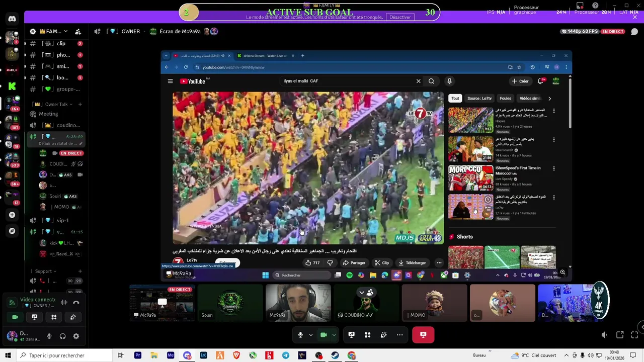Open the groupe-... text channel
The height and width of the screenshot is (362, 644).
pyautogui.click(x=55, y=89)
